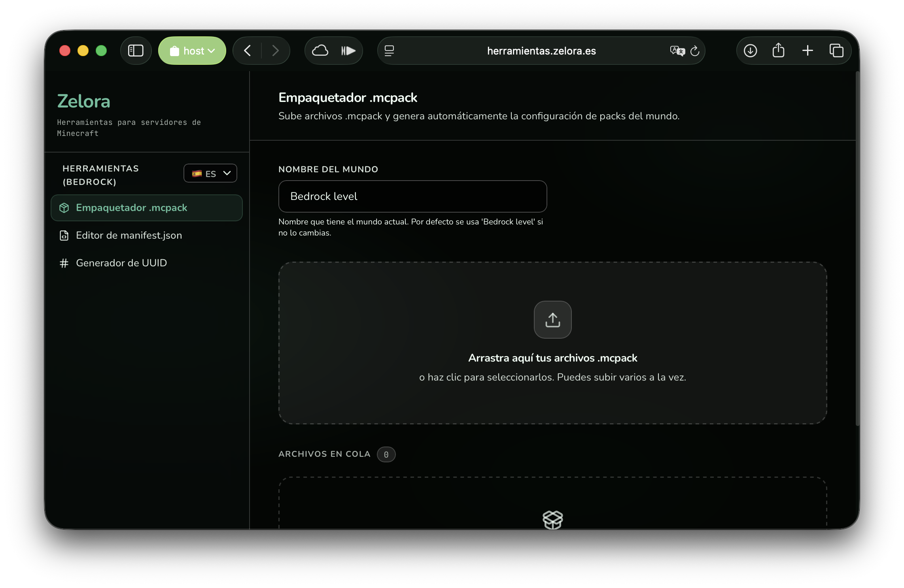
Task: Click the herramientas.zelora.es address bar
Action: point(541,51)
